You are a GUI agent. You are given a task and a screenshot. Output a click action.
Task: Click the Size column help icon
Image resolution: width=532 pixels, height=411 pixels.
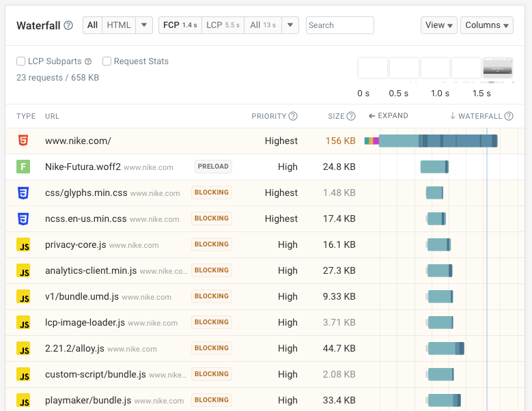[x=351, y=116]
